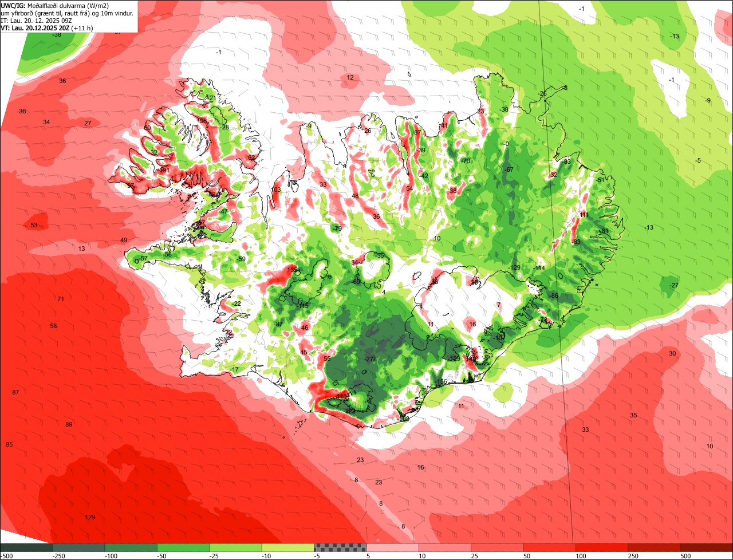
Task: Click the '41' value on the map
Action: [x=444, y=126]
